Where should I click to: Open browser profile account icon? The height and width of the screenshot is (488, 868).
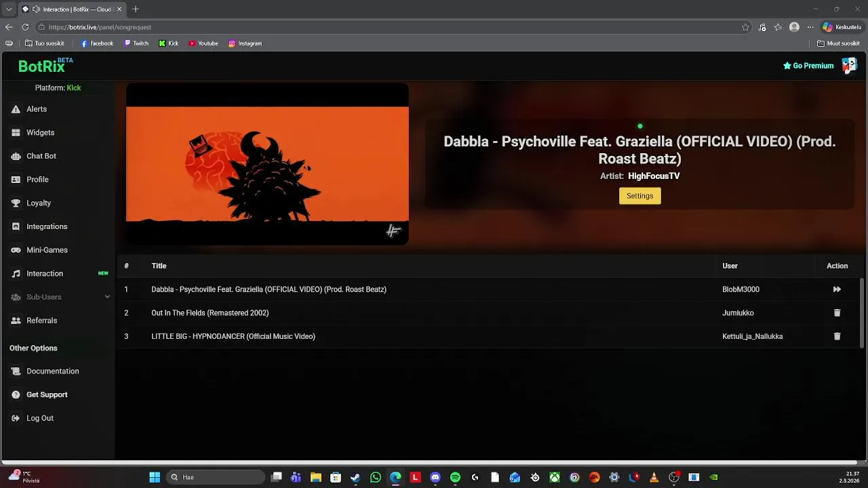(x=794, y=27)
